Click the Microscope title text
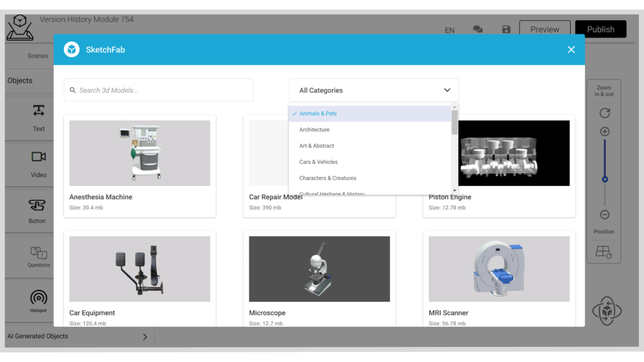Viewport: 644px width, 362px height. (x=267, y=313)
